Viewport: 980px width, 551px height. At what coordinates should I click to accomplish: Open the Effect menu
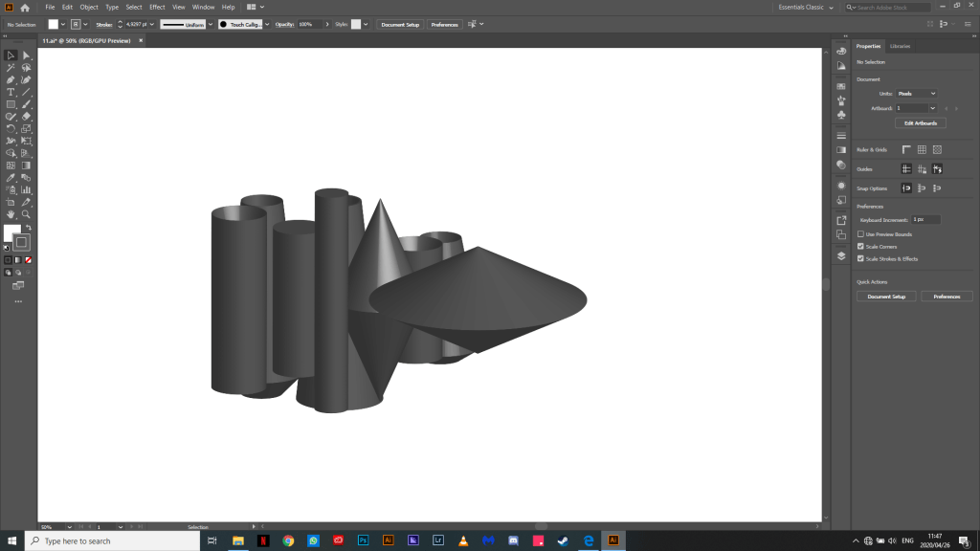(157, 7)
